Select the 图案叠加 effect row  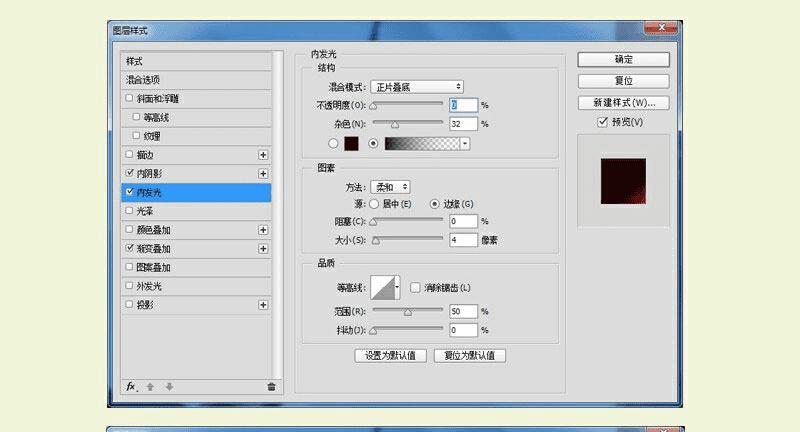click(x=196, y=267)
